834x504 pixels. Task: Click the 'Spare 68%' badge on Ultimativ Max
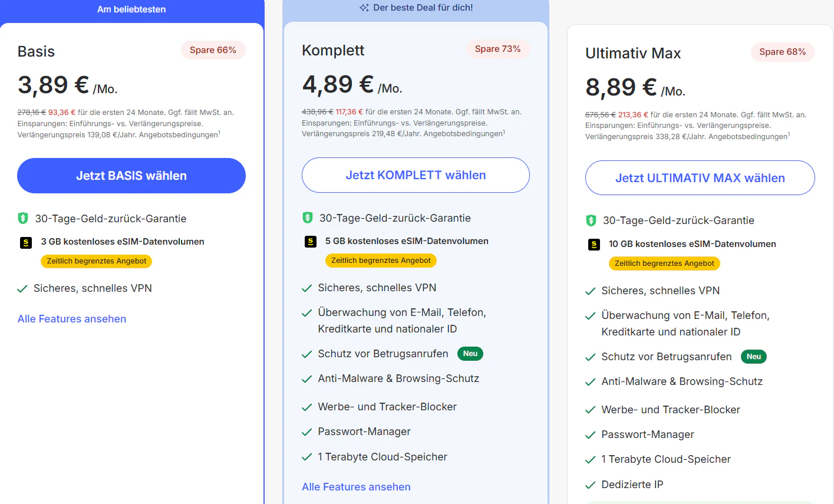click(x=783, y=52)
